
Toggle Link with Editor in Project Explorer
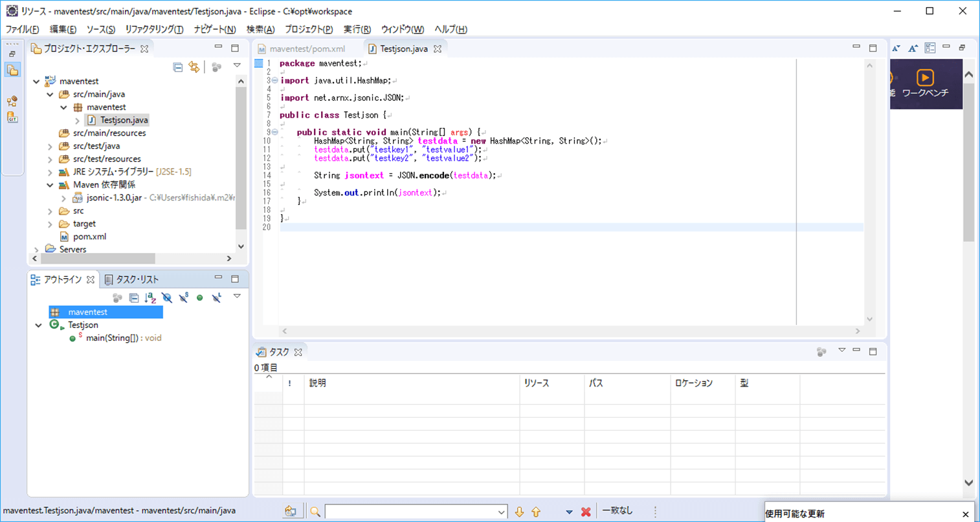(x=194, y=67)
